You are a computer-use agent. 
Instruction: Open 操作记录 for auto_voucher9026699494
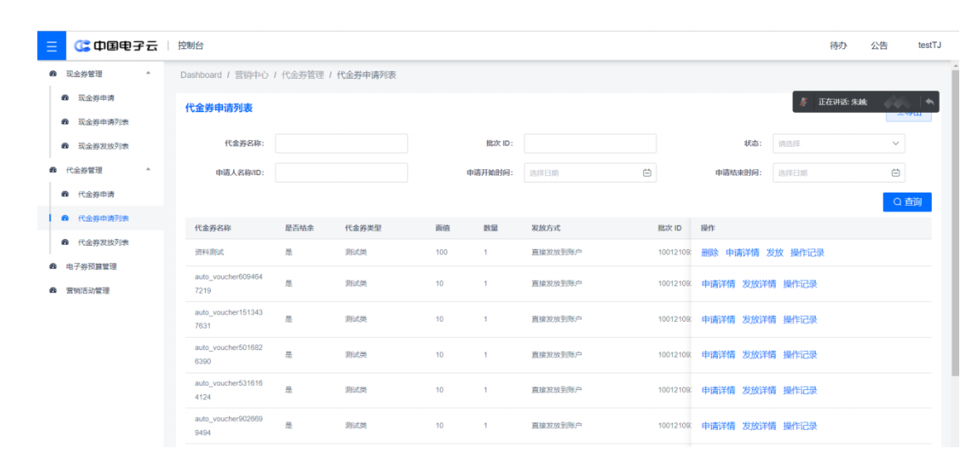(x=800, y=426)
